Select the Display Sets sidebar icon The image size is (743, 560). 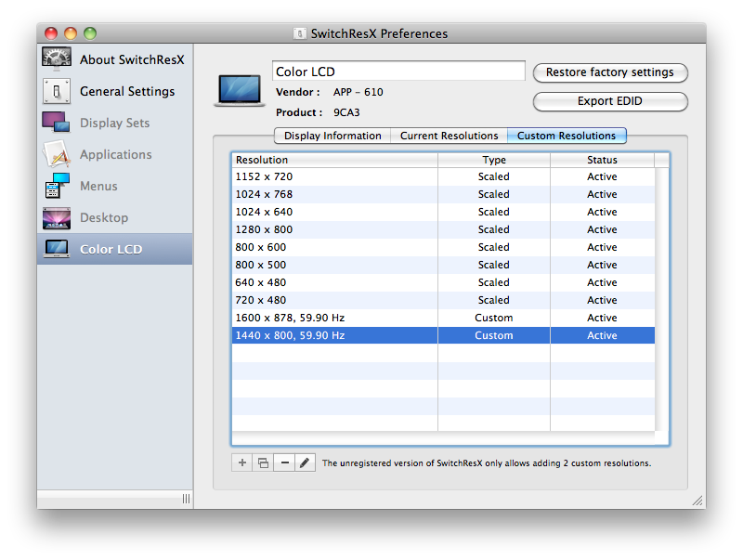click(x=57, y=123)
